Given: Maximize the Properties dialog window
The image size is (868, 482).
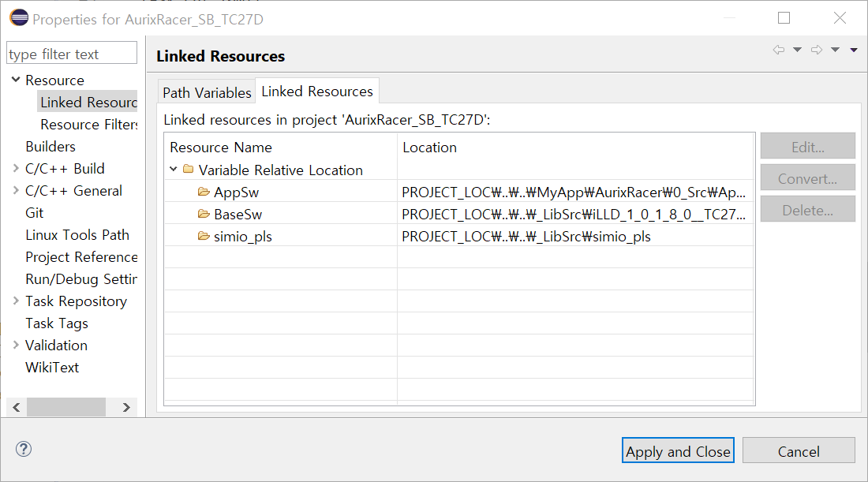Looking at the screenshot, I should (x=784, y=17).
